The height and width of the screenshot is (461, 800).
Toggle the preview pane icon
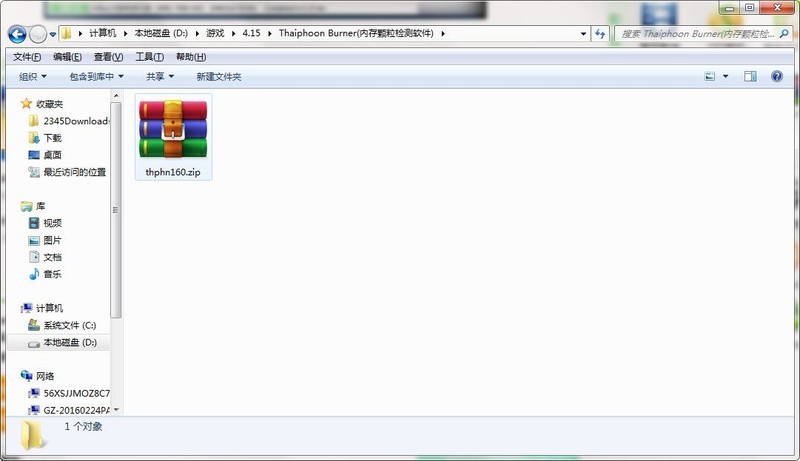pos(750,76)
